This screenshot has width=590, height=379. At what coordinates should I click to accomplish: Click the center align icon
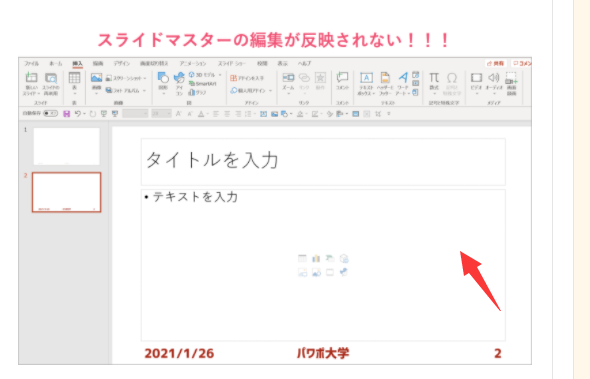[x=227, y=114]
